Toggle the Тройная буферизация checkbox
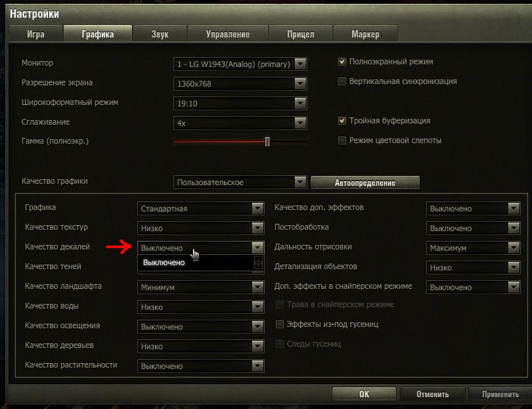 coord(342,121)
